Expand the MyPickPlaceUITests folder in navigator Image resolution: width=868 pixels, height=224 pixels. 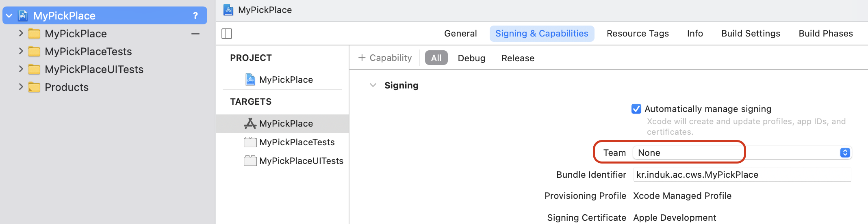pos(21,69)
